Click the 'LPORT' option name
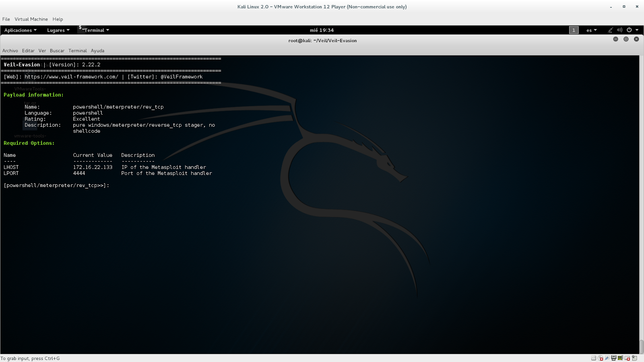 (11, 173)
